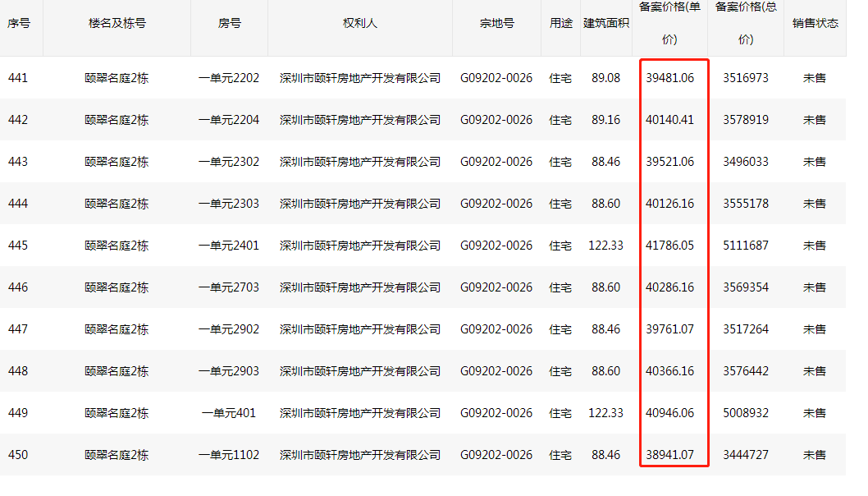The height and width of the screenshot is (496, 868).
Task: Click room number 一单元2202
Action: pyautogui.click(x=229, y=78)
